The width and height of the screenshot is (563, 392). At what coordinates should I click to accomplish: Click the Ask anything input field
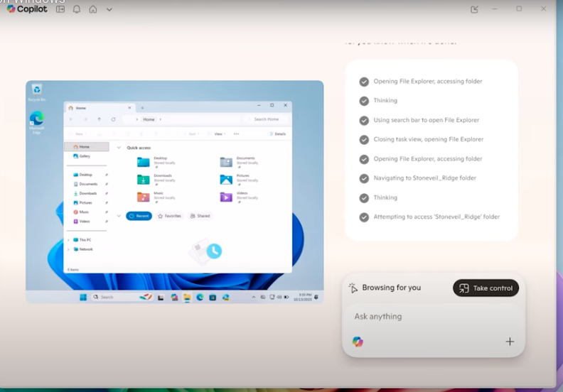(x=432, y=317)
